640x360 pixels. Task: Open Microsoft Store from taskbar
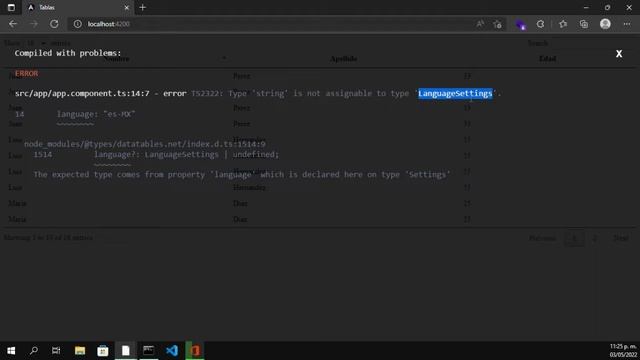[103, 351]
